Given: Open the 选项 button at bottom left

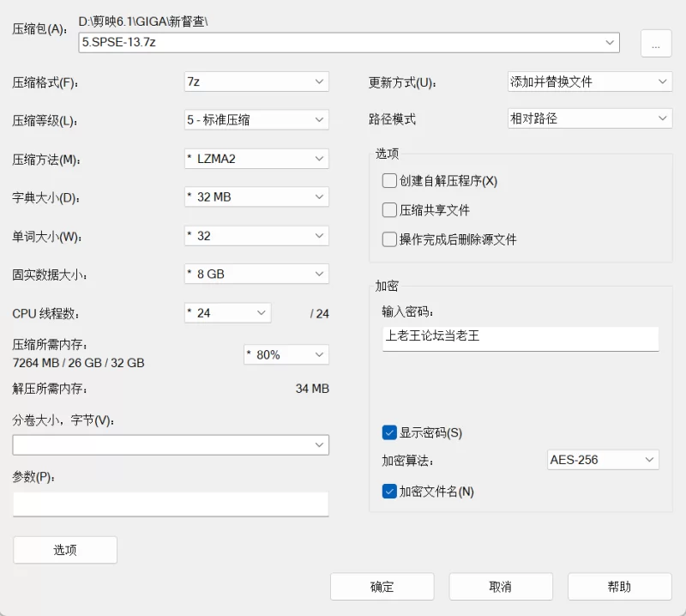Looking at the screenshot, I should coord(65,550).
